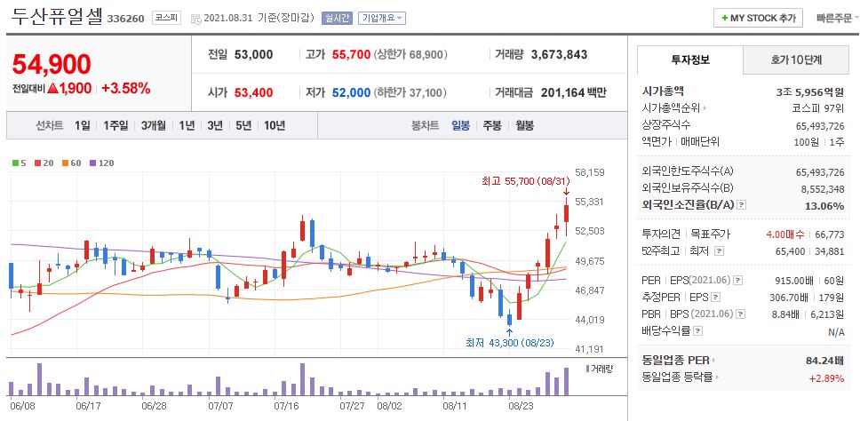Click the calendar clock icon beside 2021.08.31
This screenshot has width=868, height=421.
pyautogui.click(x=196, y=19)
